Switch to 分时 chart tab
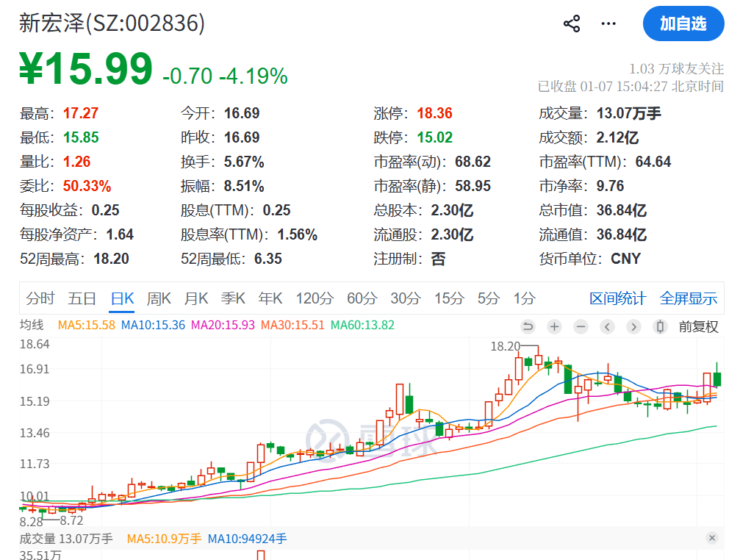The image size is (740, 560). click(40, 298)
